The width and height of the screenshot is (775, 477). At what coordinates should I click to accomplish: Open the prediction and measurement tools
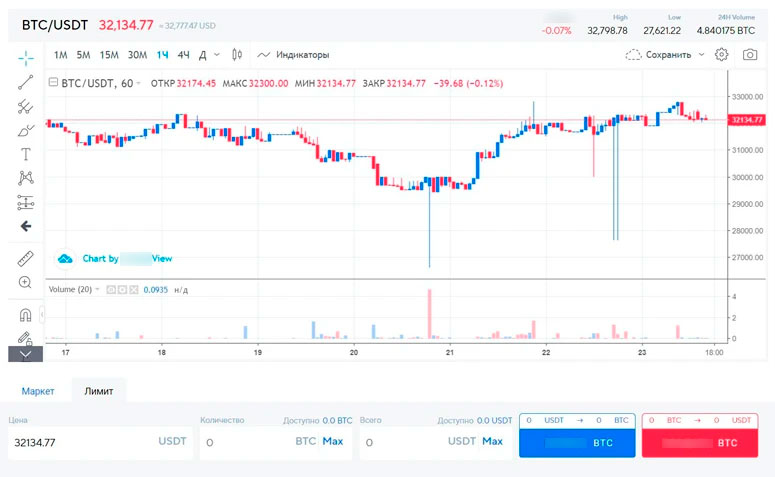pos(26,202)
